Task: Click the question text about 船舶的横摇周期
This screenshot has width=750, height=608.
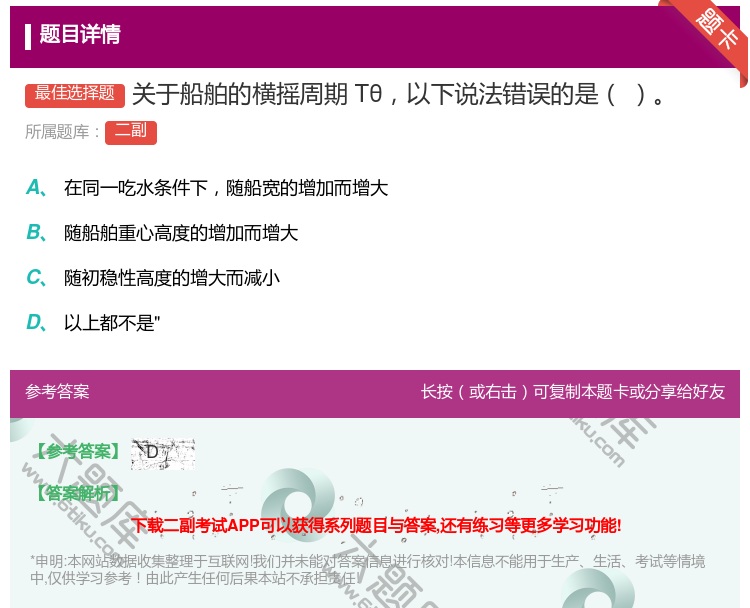Action: pyautogui.click(x=398, y=94)
